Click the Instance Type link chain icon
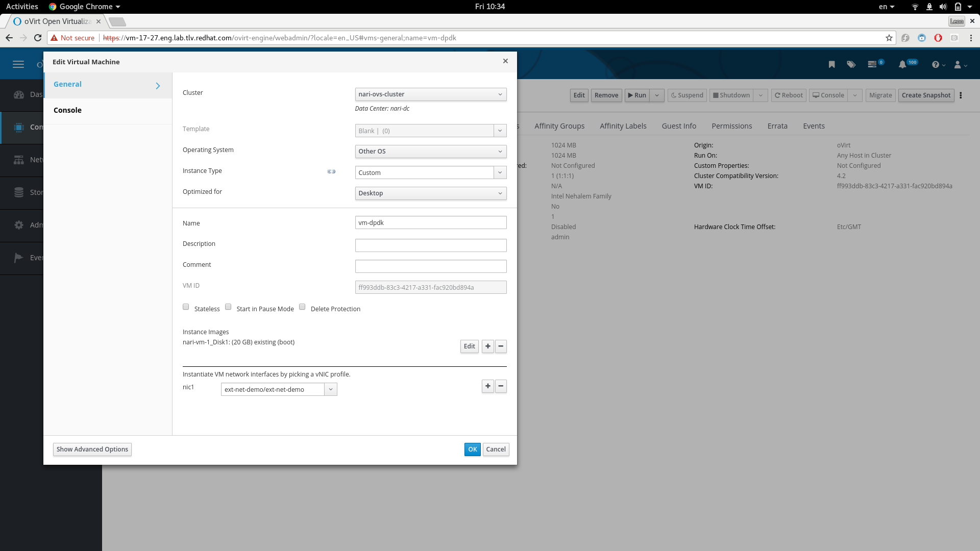Image resolution: width=980 pixels, height=551 pixels. (x=331, y=171)
